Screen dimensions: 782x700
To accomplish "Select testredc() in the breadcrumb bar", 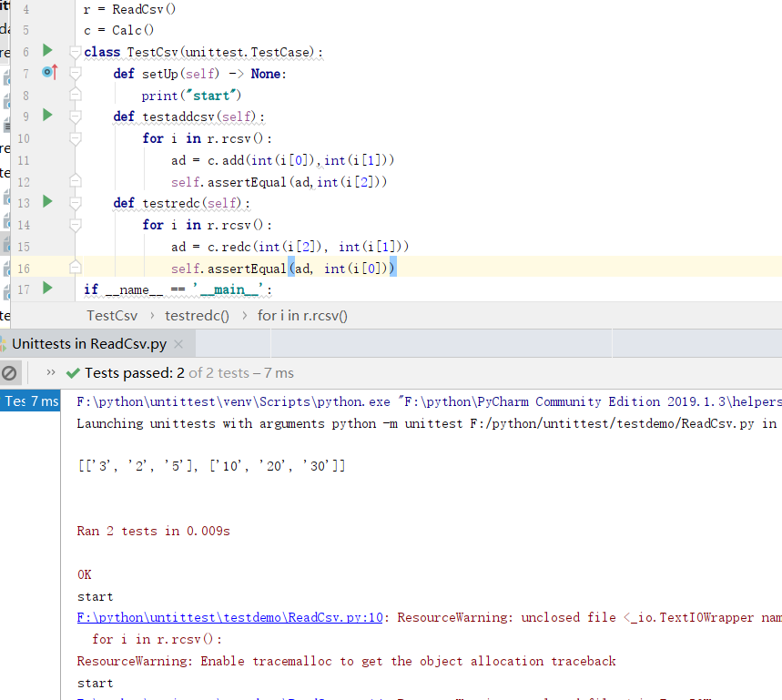I will point(197,316).
